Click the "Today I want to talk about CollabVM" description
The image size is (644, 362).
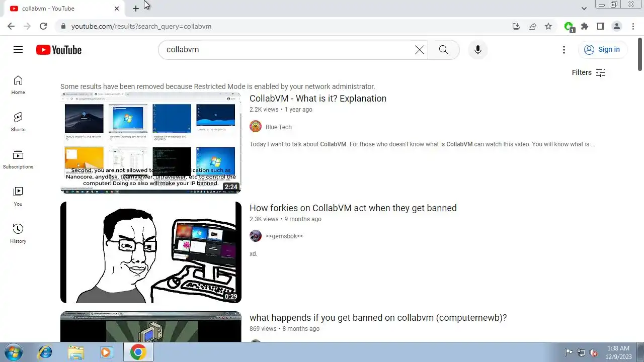click(x=422, y=144)
